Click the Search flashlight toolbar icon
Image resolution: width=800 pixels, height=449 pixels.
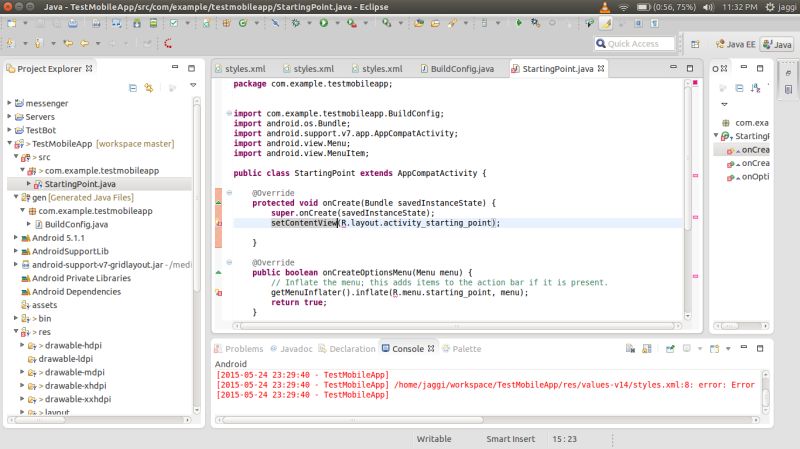click(452, 23)
